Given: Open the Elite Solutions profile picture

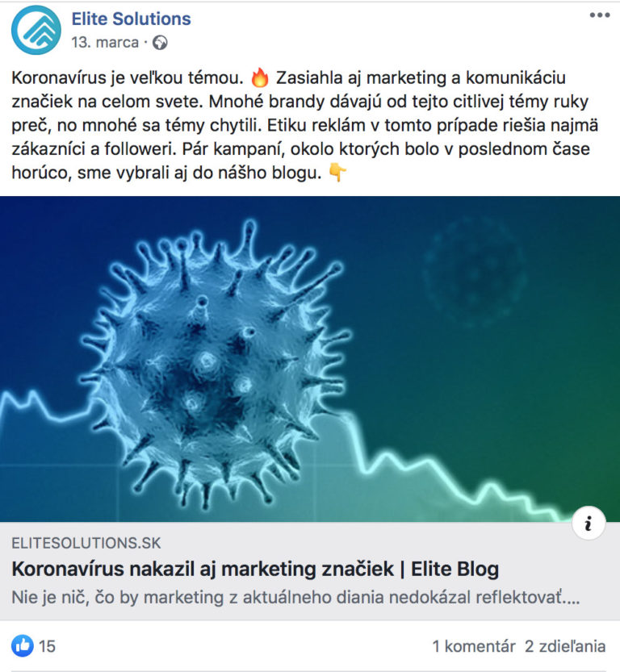Looking at the screenshot, I should [x=36, y=30].
